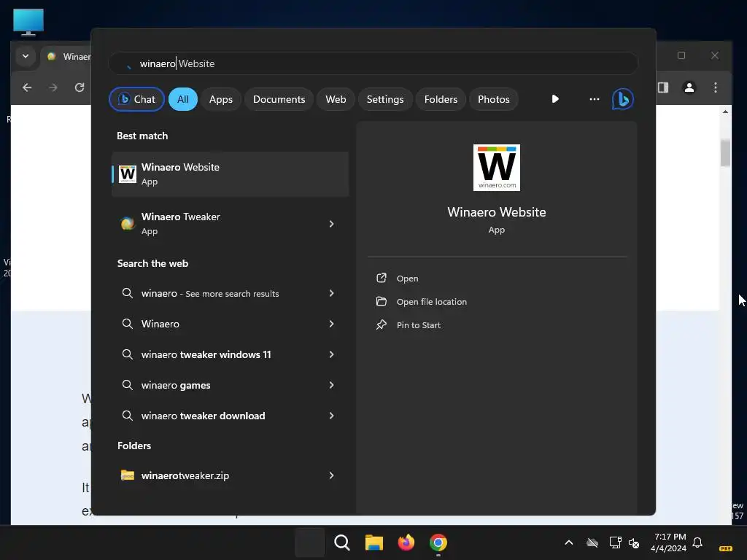Click the Winaero Tweaker app icon in results

[127, 223]
